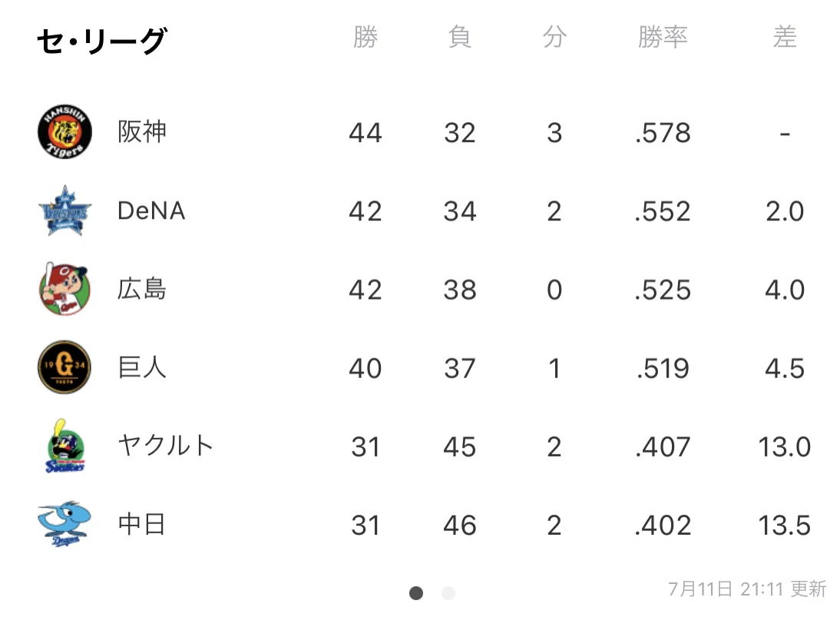The width and height of the screenshot is (840, 617).
Task: Tap the Hiroshima Carp mascot logo
Action: (x=64, y=289)
